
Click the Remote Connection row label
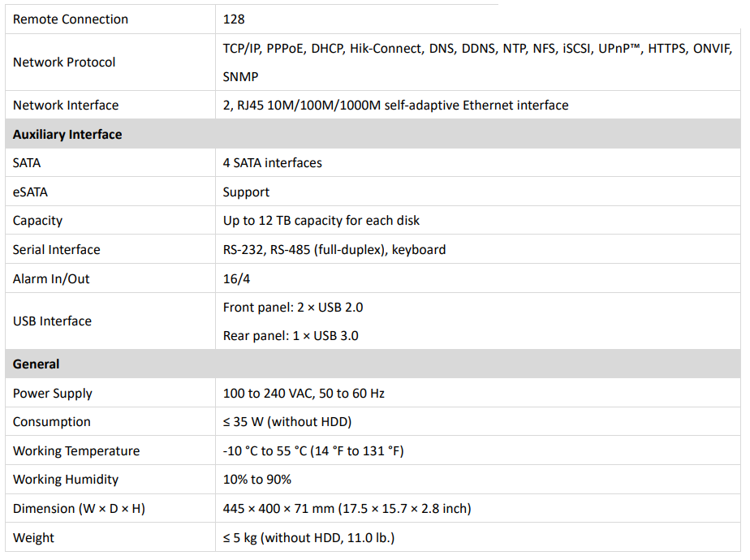point(71,19)
